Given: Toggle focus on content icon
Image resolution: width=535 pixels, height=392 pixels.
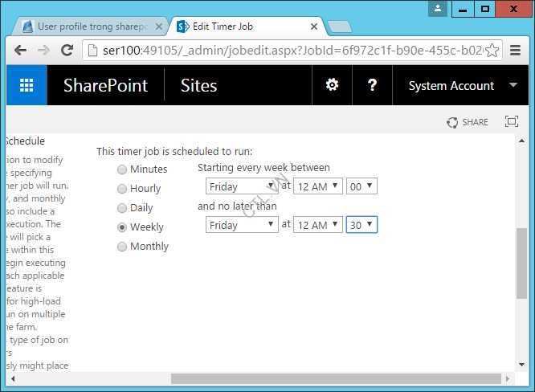Looking at the screenshot, I should click(511, 122).
